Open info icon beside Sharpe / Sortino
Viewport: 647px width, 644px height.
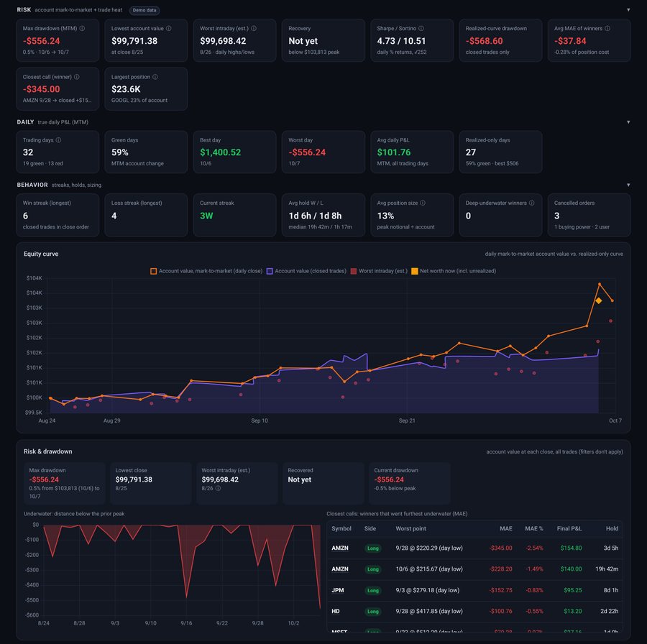(421, 29)
